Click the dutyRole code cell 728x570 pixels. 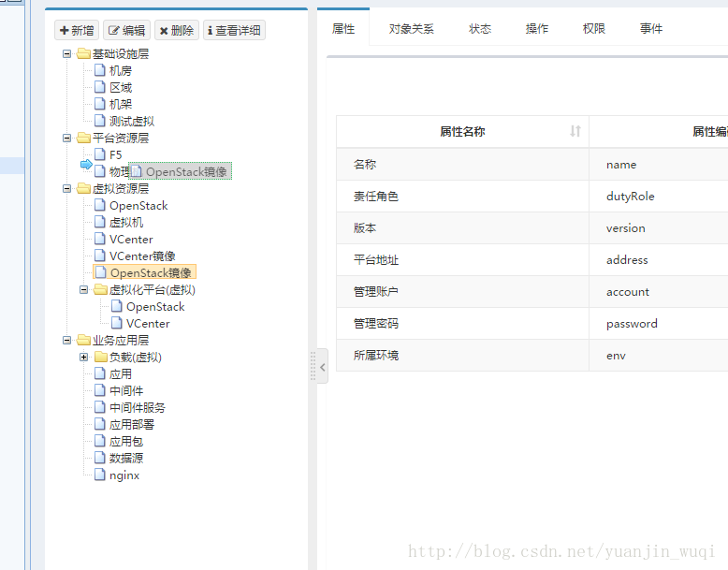tap(659, 196)
